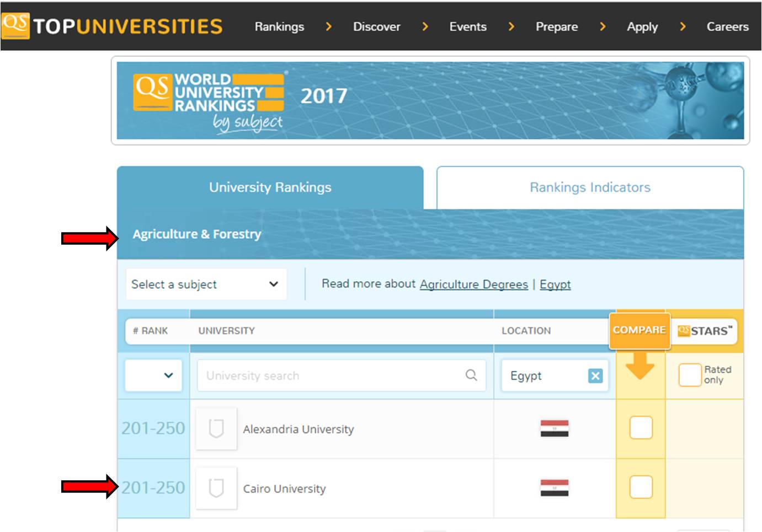Open the Careers menu
Screen dimensions: 762x532
pos(727,26)
